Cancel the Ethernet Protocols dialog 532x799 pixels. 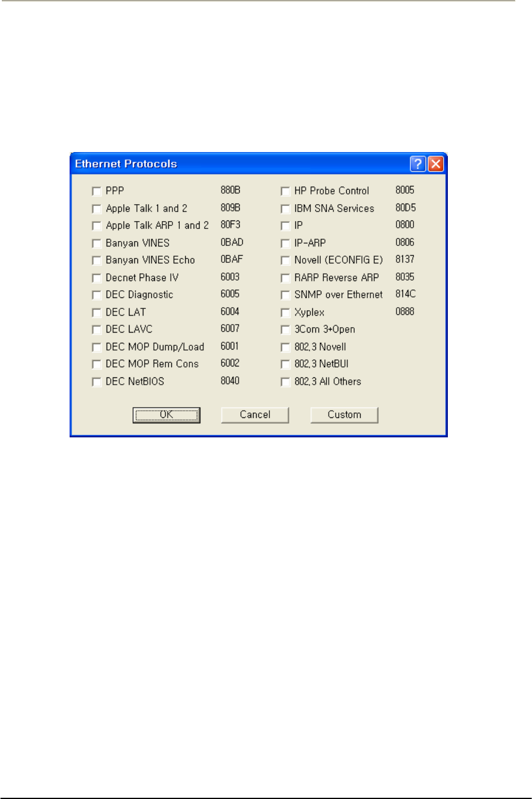click(255, 415)
